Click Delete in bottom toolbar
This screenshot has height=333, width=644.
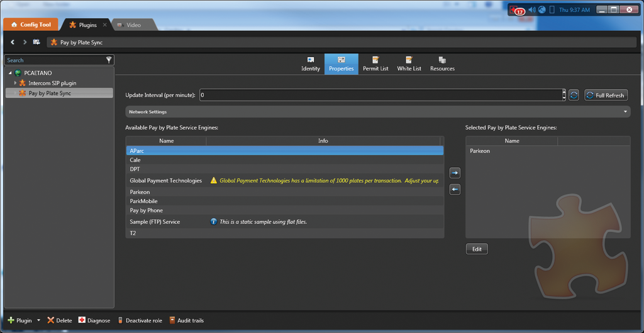[60, 320]
